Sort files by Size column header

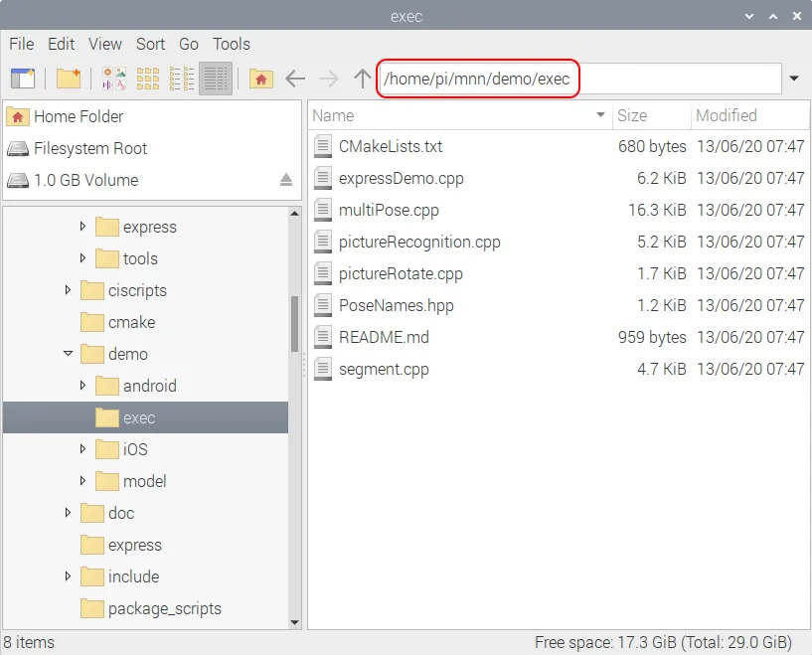651,115
